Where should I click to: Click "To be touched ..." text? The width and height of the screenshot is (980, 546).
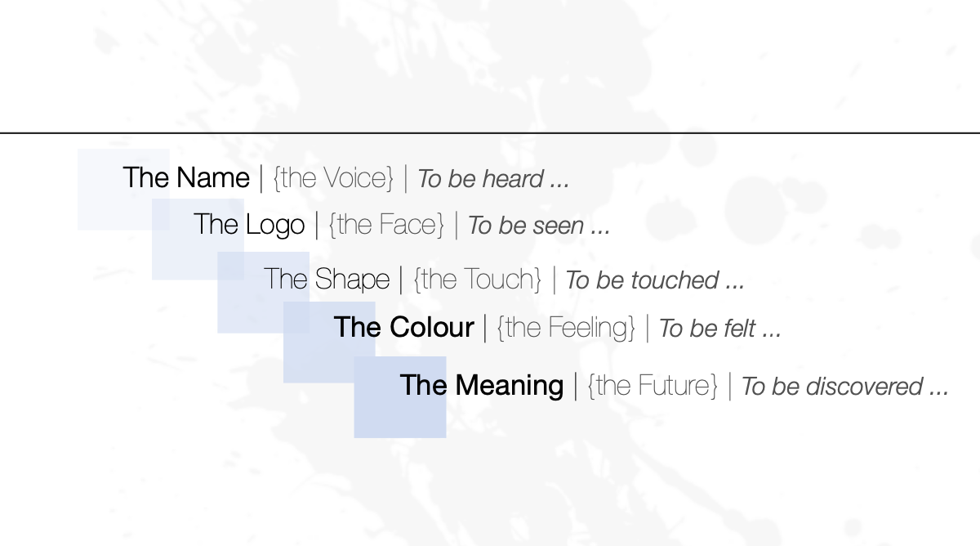[655, 280]
